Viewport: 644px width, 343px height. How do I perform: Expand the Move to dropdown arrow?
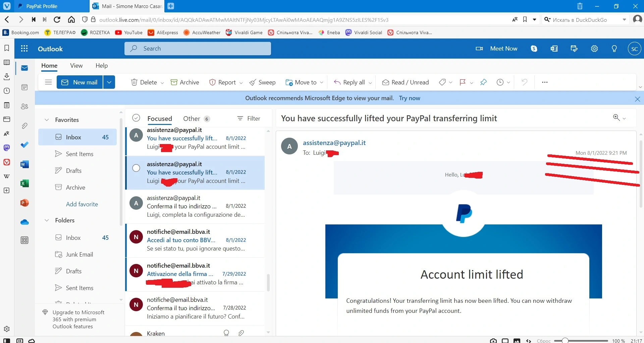coord(322,82)
